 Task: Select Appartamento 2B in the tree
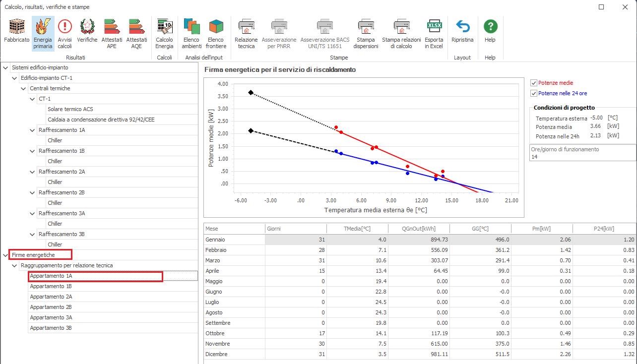click(51, 307)
